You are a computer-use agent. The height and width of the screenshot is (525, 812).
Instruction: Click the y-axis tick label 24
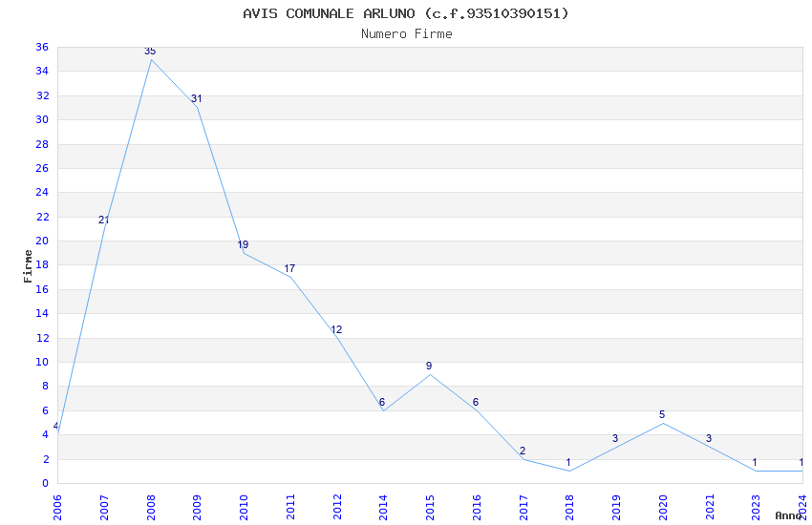42,192
